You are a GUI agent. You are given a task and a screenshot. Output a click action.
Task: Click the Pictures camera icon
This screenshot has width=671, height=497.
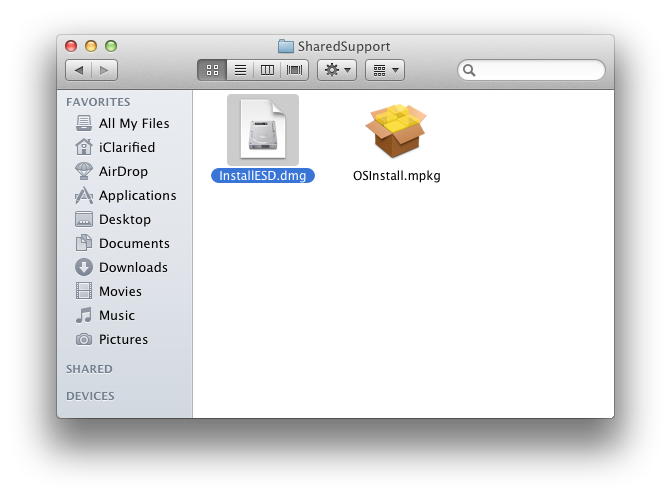point(84,339)
